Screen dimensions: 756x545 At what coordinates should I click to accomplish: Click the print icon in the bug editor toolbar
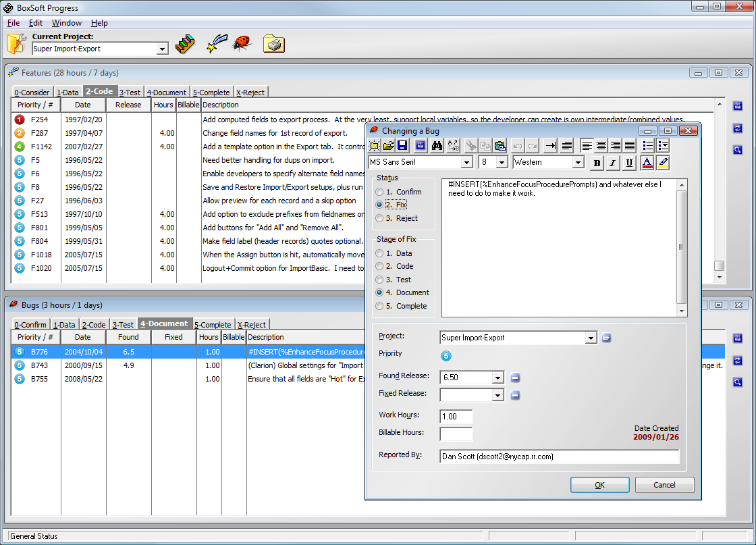[x=421, y=146]
